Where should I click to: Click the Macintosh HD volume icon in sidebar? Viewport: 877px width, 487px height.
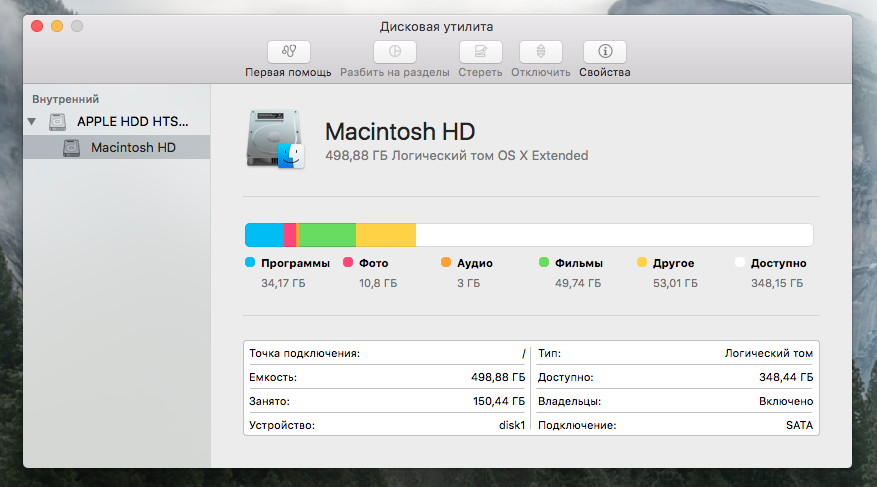point(72,147)
